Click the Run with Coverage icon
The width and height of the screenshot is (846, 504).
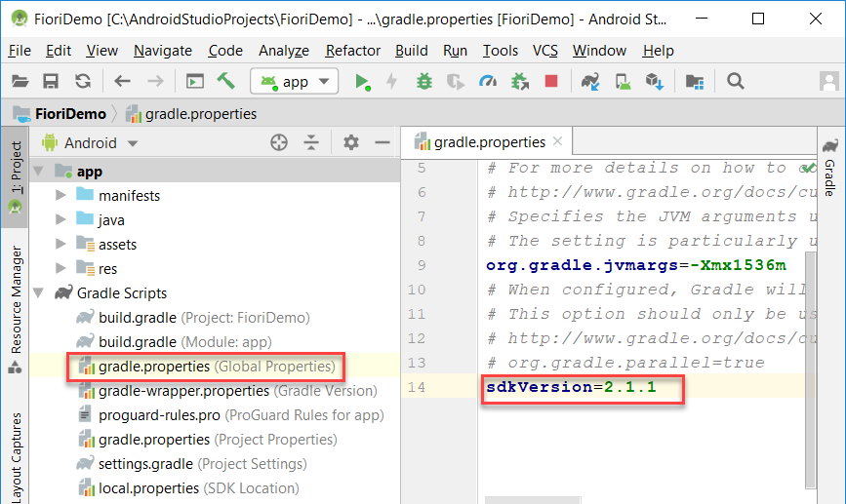pos(456,81)
